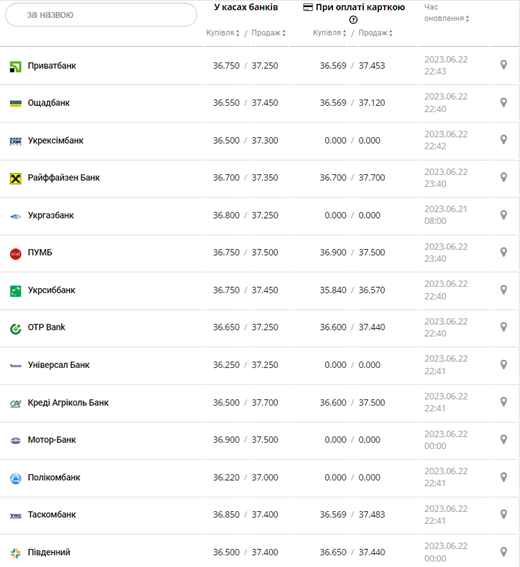Click the Приватбанк logo icon
520x567 pixels.
tap(15, 67)
